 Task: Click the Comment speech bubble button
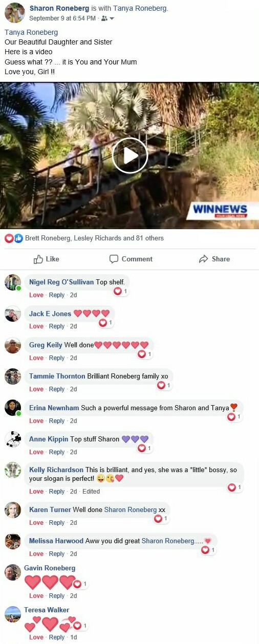pos(131,259)
